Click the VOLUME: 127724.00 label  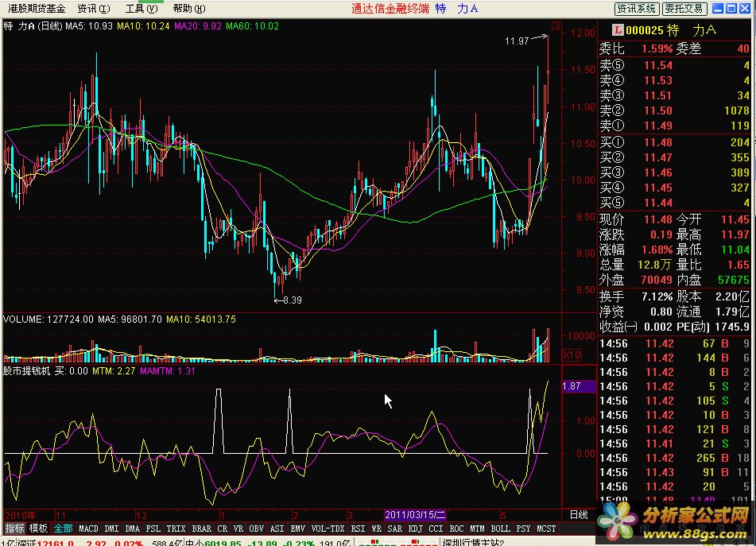[48, 319]
